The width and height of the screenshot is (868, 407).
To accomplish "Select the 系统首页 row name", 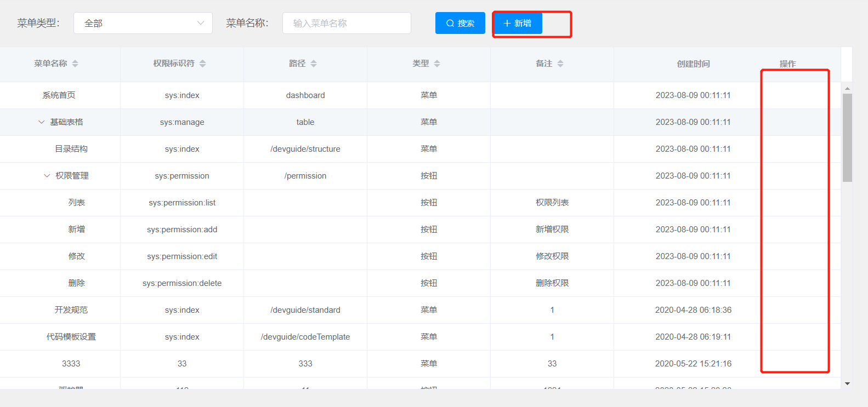I will (x=59, y=95).
